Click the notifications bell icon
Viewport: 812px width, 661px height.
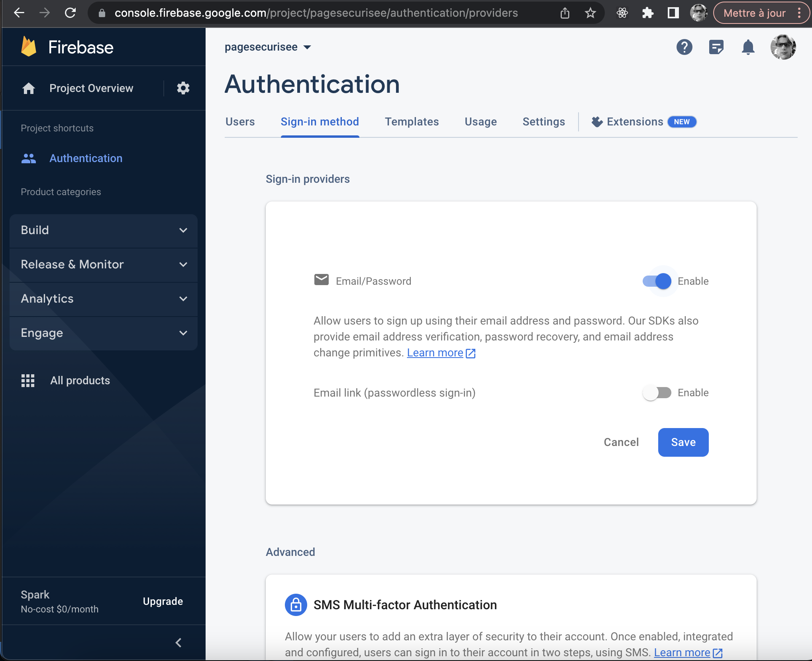tap(747, 47)
